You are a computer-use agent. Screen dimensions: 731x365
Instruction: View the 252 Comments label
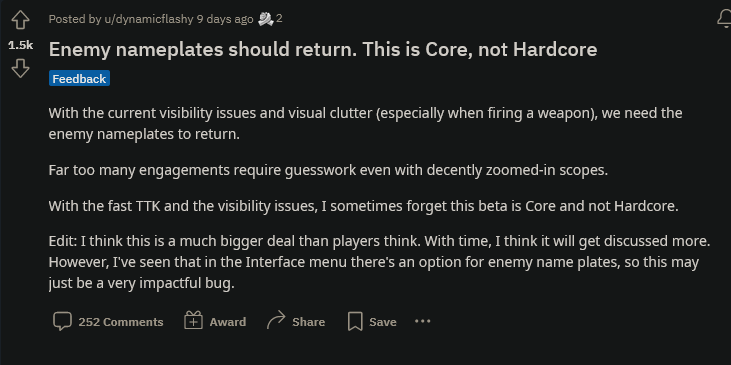121,322
